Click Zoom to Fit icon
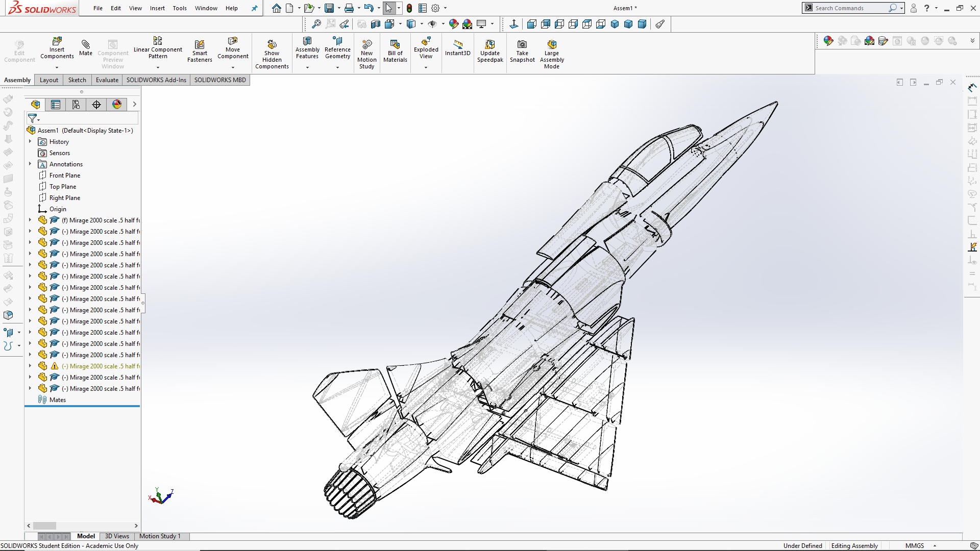The image size is (980, 551). click(316, 24)
